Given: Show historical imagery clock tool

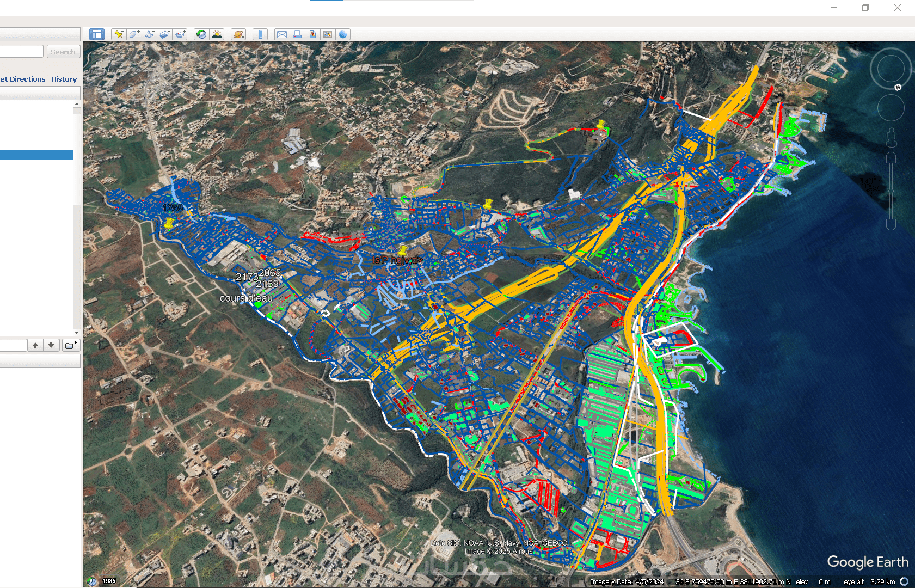Looking at the screenshot, I should tap(201, 34).
